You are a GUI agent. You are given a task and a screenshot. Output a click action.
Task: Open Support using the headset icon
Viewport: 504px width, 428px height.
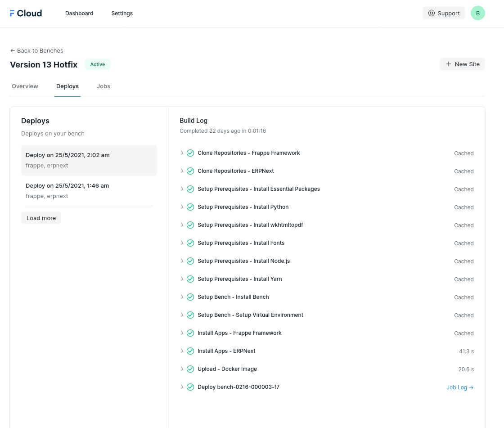(x=432, y=13)
